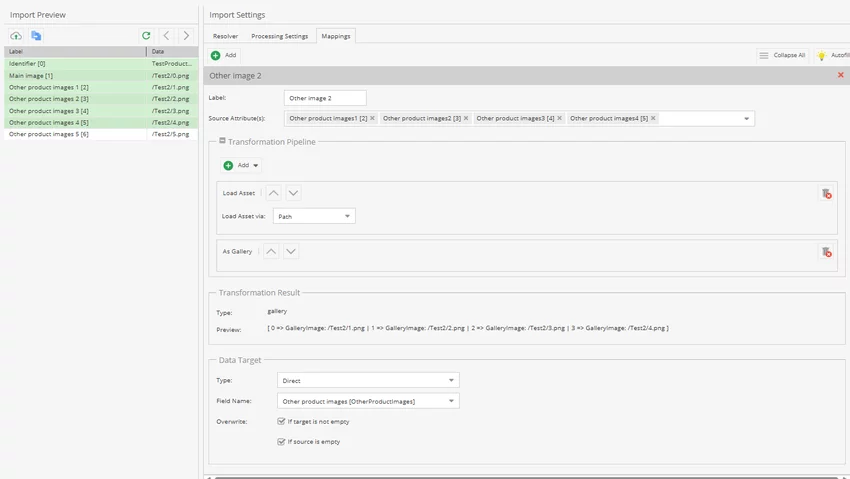Collapse the Transformation Pipeline section
The image size is (850, 479).
(222, 141)
